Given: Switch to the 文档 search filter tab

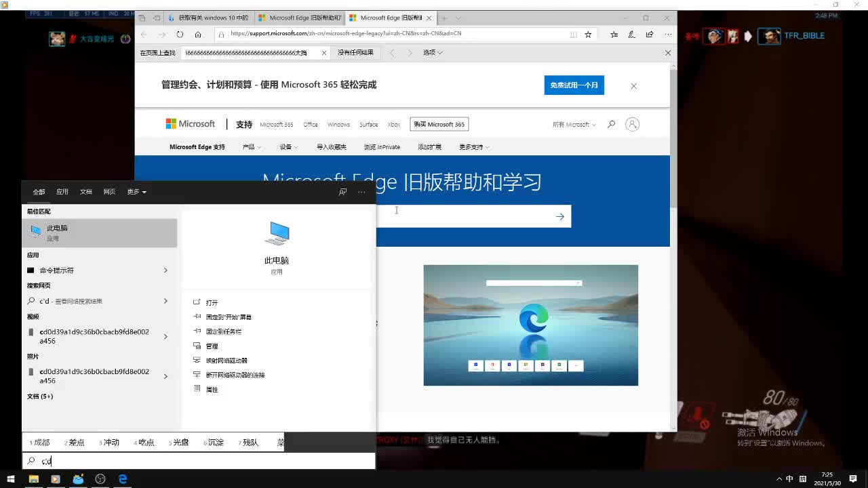Looking at the screenshot, I should 85,192.
